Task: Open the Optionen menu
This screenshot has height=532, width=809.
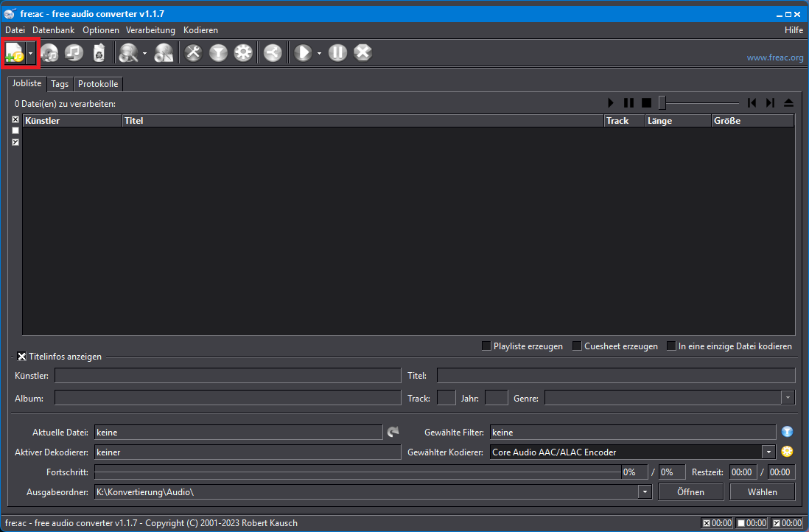Action: tap(101, 30)
